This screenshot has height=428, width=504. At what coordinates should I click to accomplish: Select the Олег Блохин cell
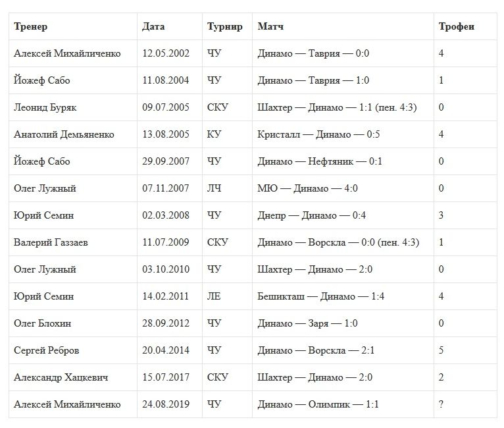pos(43,323)
